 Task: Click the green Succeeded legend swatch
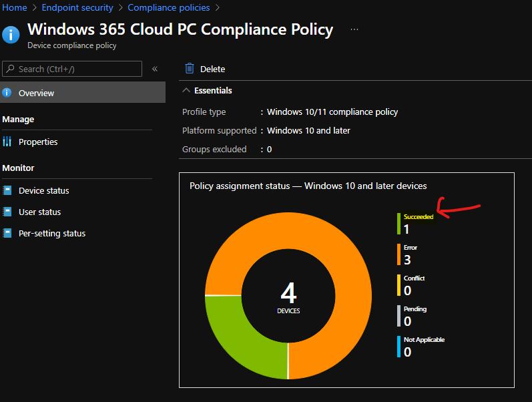pos(398,224)
